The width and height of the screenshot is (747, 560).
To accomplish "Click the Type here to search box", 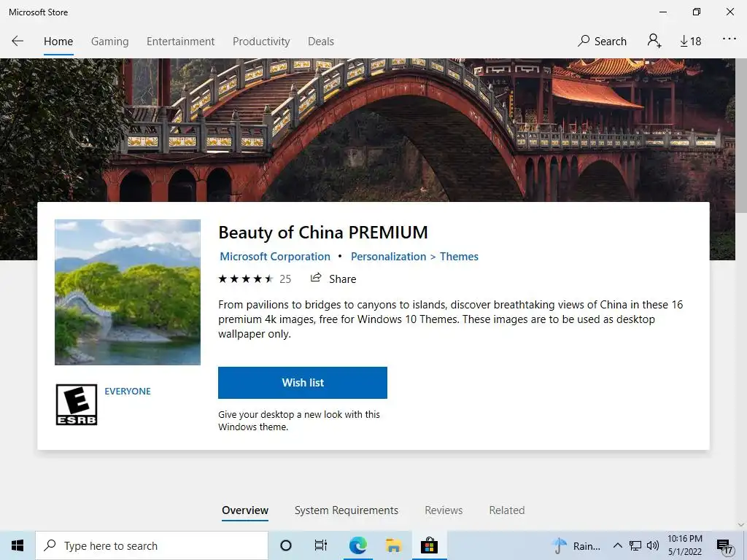I will pos(152,545).
